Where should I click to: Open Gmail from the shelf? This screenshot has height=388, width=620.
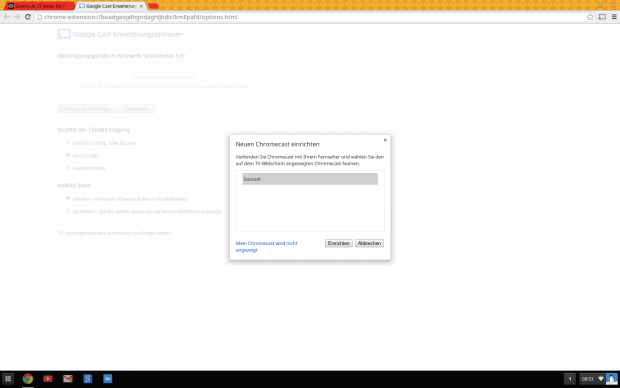point(68,379)
